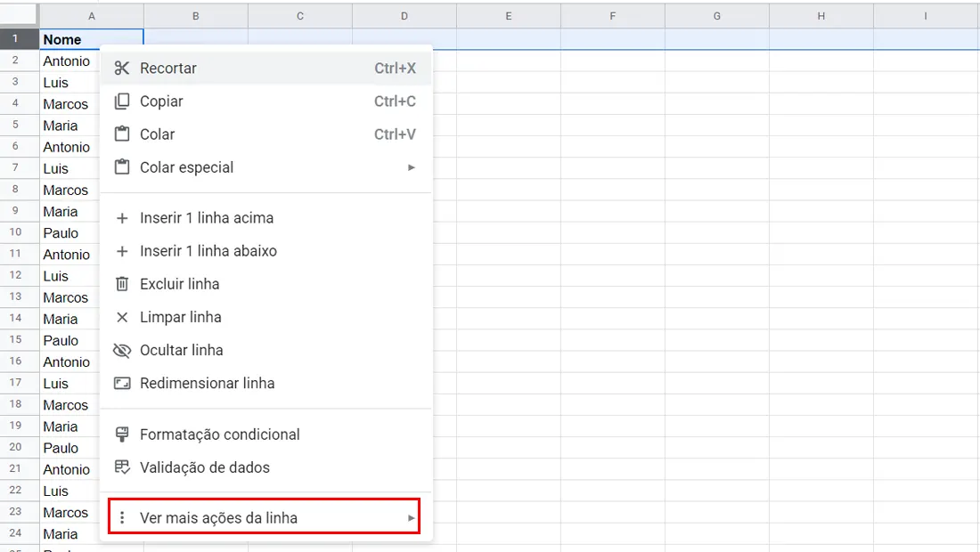Select Inserir 1 linha abaixo

265,251
